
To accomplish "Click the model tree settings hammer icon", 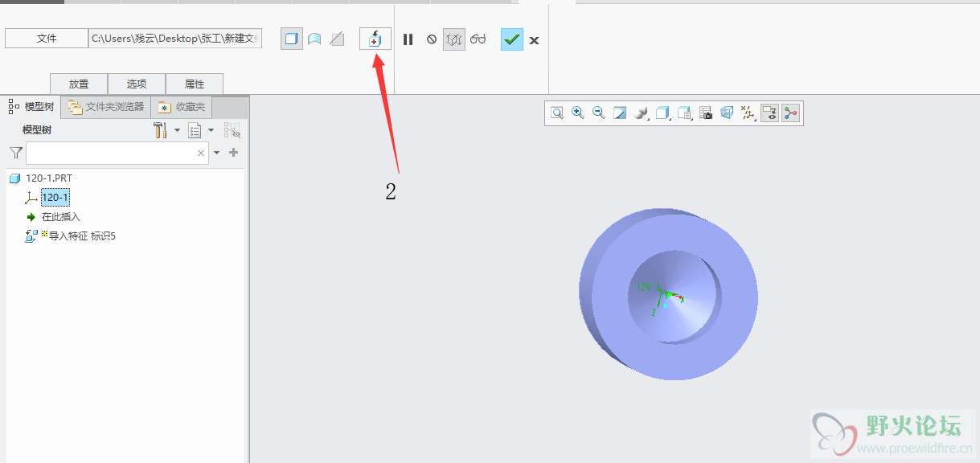I will (160, 130).
